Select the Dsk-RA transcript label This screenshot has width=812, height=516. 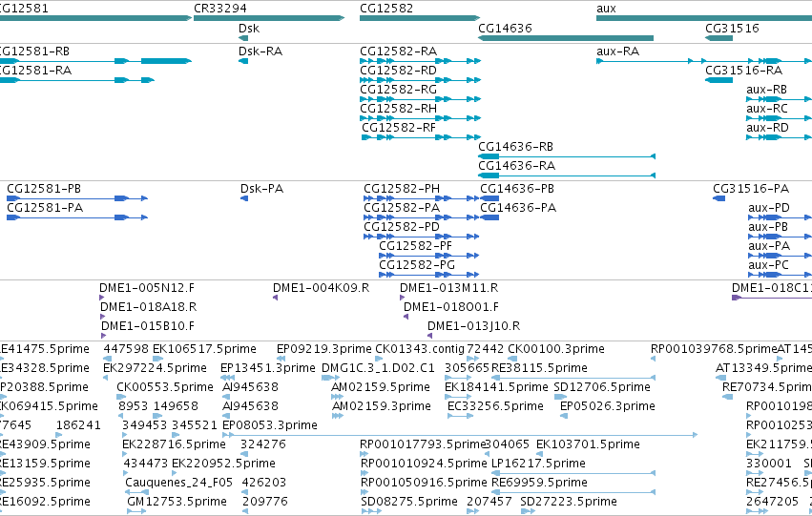pos(260,52)
